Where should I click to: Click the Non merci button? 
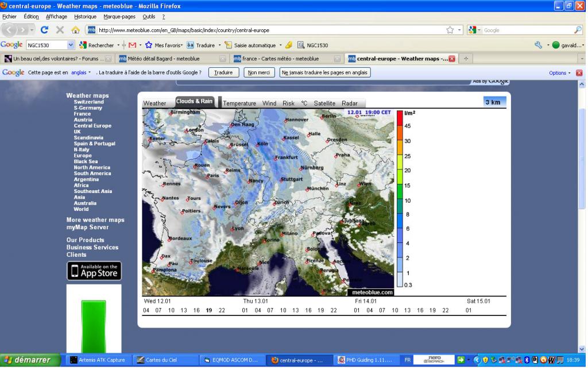pos(259,72)
